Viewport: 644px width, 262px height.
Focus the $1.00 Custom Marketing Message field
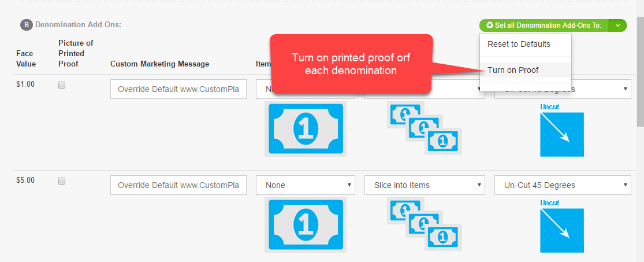pos(178,89)
